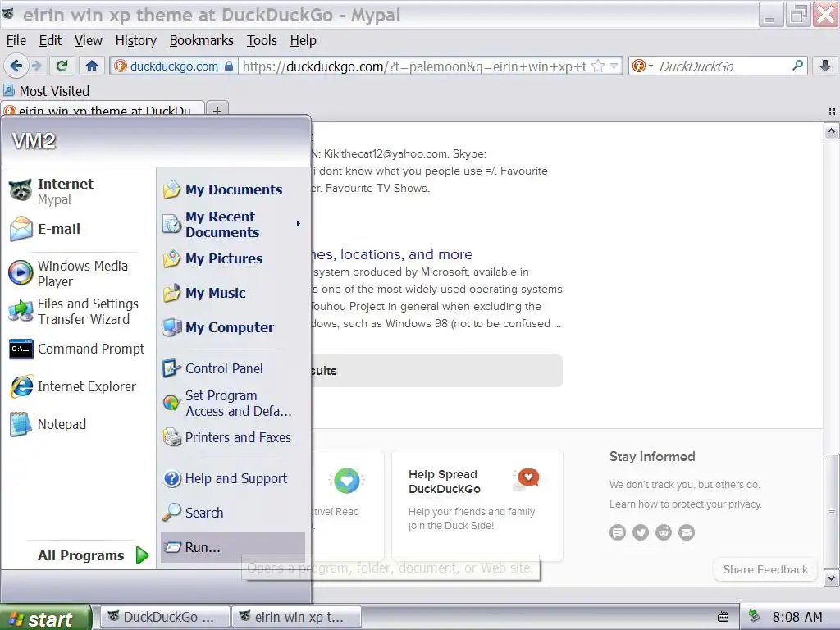The image size is (840, 630).
Task: Click the Twitter icon under Stay Informed
Action: tap(640, 532)
